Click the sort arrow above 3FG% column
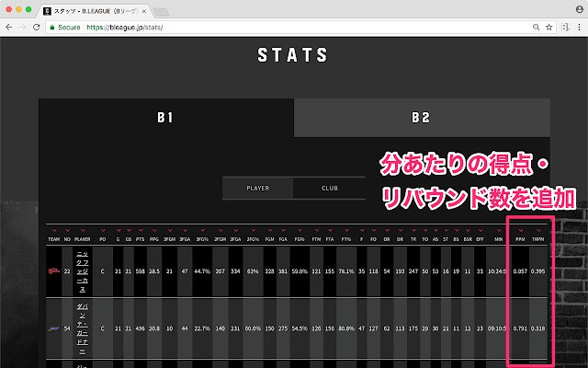588x368 pixels. click(x=202, y=230)
